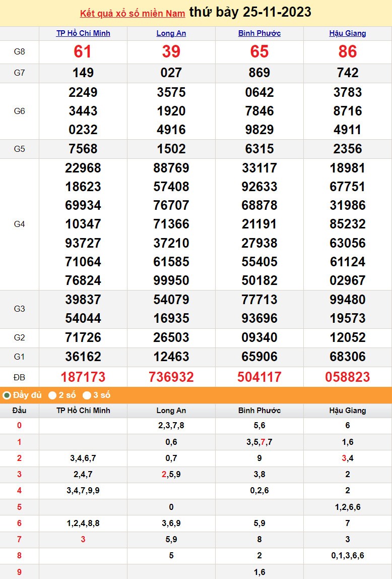This screenshot has width=392, height=579.
Task: Click the G2 result 12052
Action: click(x=348, y=338)
